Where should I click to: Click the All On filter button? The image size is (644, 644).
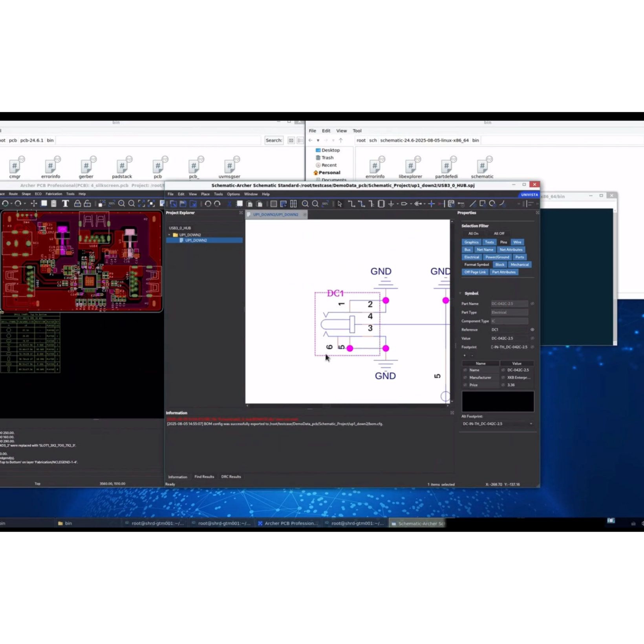[473, 234]
